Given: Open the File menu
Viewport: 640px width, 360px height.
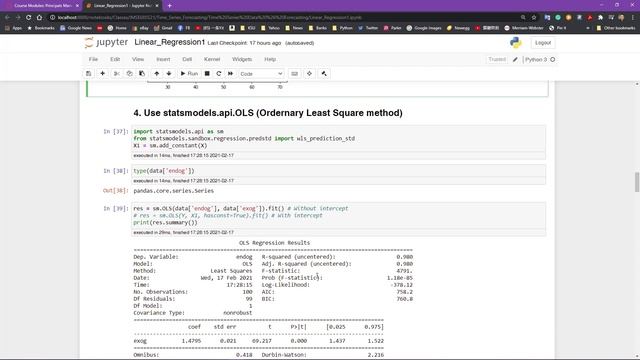Looking at the screenshot, I should [x=93, y=59].
